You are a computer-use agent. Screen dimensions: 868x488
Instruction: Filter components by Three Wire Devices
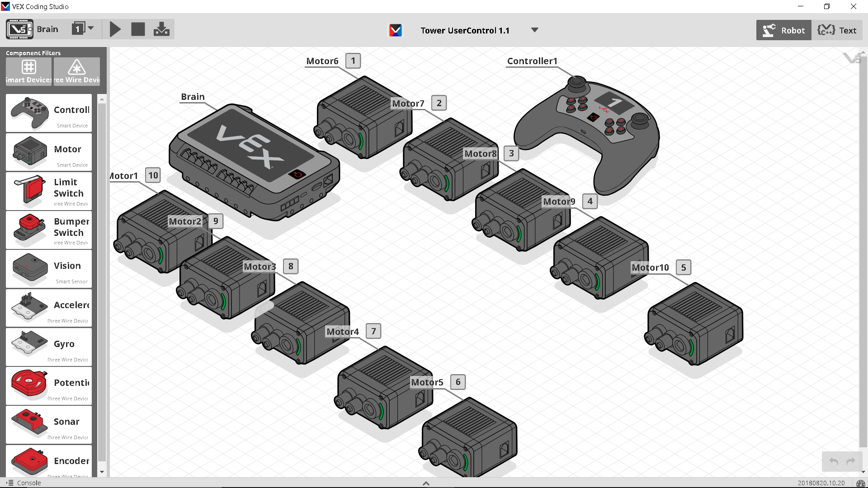77,71
